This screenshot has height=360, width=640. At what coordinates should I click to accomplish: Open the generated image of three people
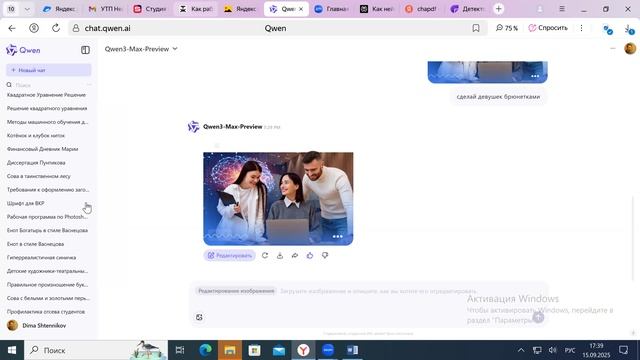[x=278, y=199]
